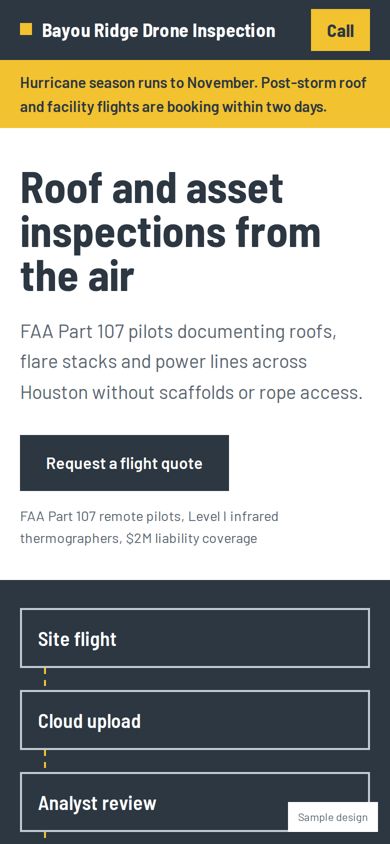This screenshot has width=390, height=844.
Task: Request a flight quote
Action: click(124, 463)
